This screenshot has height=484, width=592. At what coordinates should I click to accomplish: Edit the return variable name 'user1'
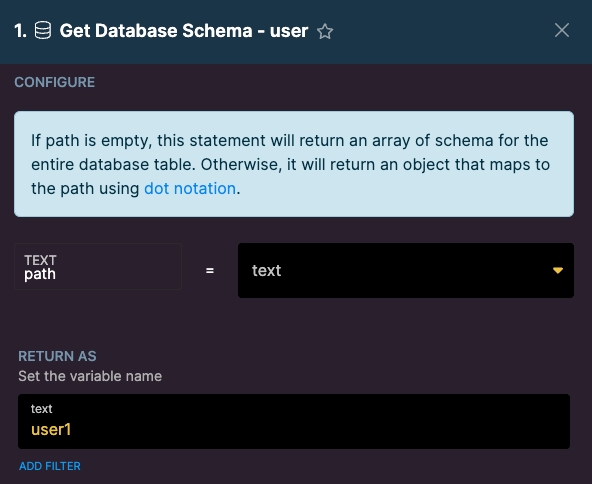[294, 421]
